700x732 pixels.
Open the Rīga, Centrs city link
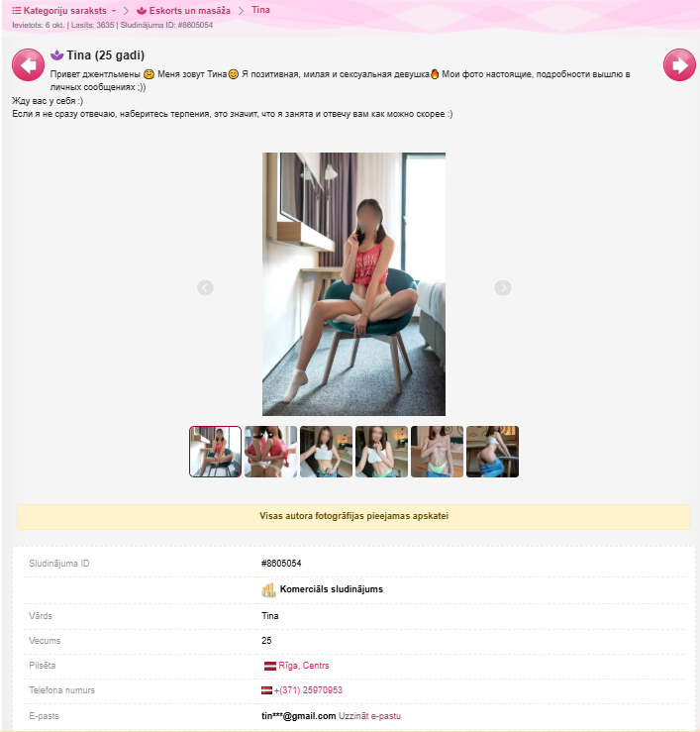click(x=303, y=666)
